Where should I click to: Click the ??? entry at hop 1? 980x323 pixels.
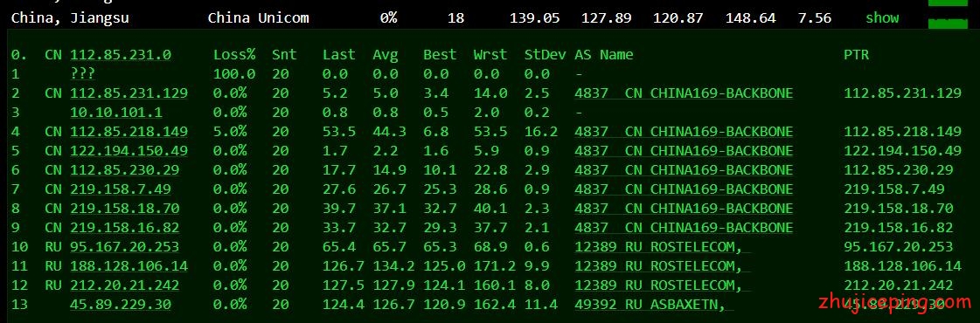click(x=82, y=74)
